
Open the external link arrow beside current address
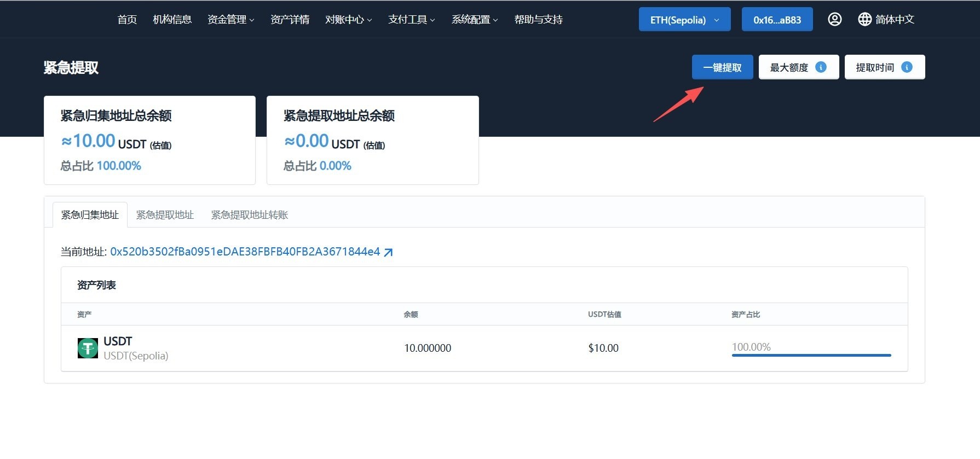click(x=388, y=252)
